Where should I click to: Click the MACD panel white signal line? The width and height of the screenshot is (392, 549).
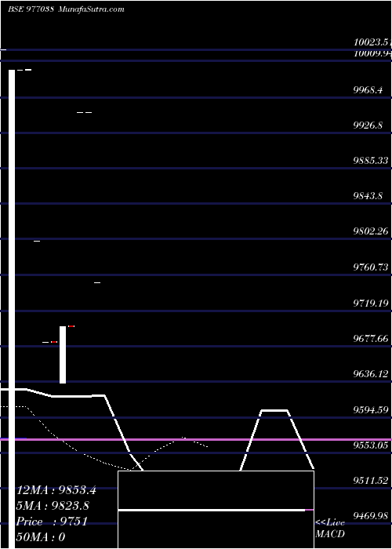[x=212, y=510]
